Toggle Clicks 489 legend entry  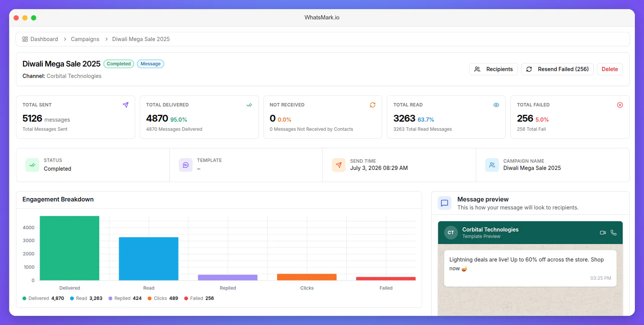click(x=163, y=298)
